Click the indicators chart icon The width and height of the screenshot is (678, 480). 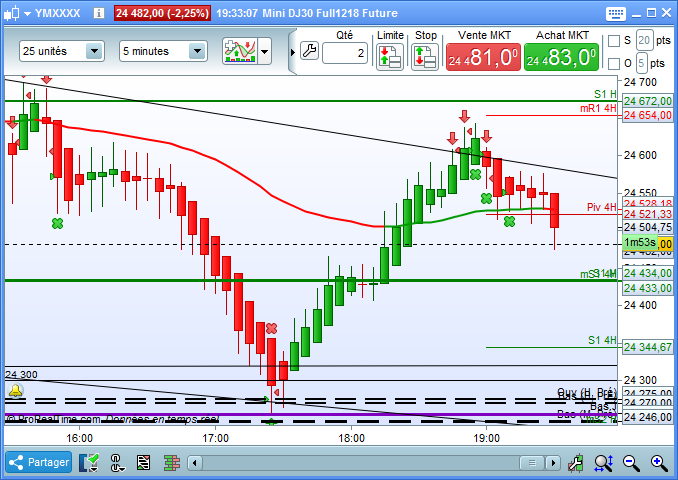[x=240, y=51]
